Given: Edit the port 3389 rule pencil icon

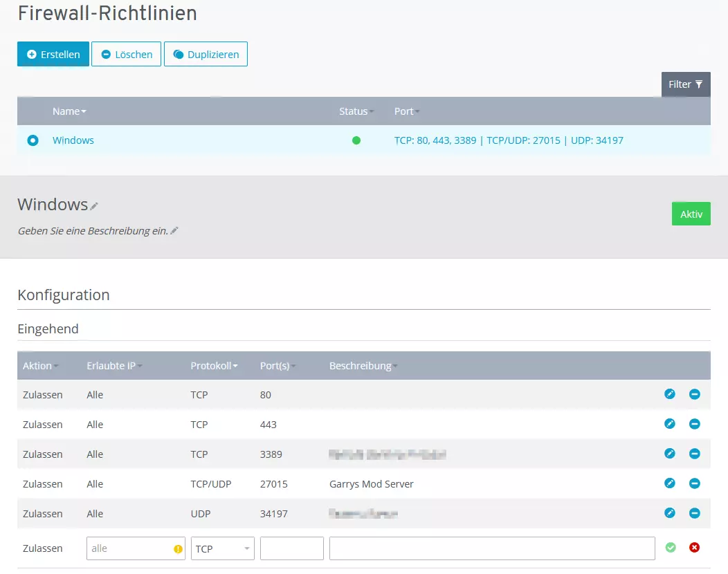Looking at the screenshot, I should click(669, 454).
